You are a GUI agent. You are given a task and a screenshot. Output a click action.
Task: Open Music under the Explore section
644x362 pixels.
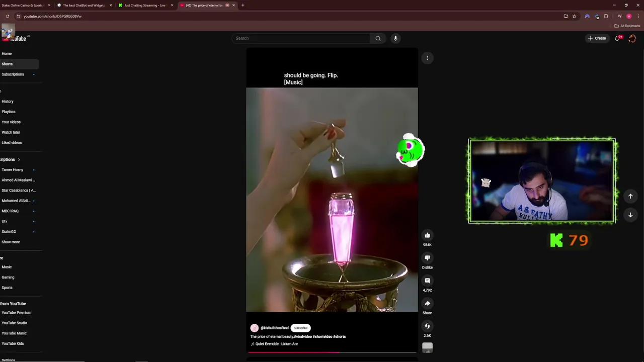[x=7, y=267]
